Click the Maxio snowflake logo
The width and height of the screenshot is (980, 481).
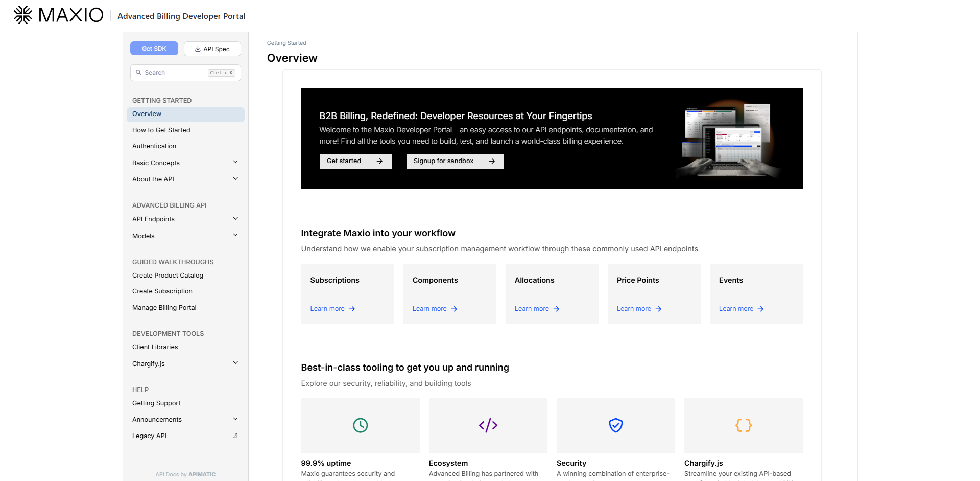(x=23, y=15)
